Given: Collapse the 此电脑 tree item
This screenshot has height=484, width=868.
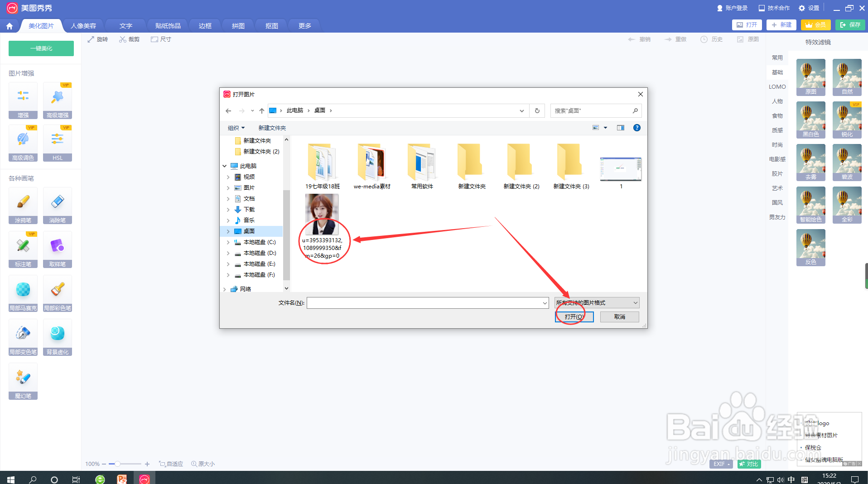Looking at the screenshot, I should tap(224, 166).
